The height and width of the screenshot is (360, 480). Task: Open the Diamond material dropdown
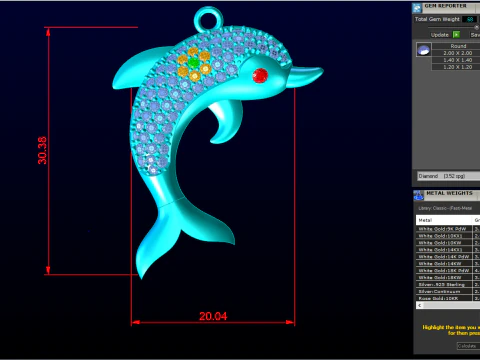[x=449, y=176]
